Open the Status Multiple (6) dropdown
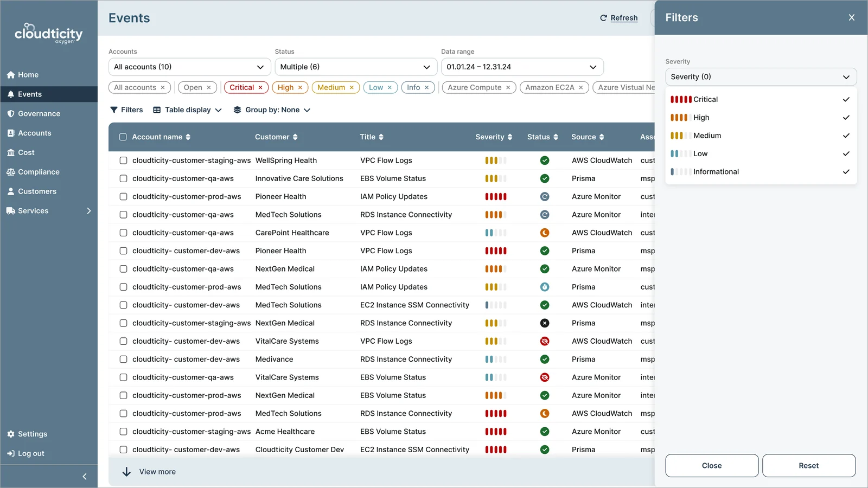Viewport: 868px width, 488px height. pos(356,67)
